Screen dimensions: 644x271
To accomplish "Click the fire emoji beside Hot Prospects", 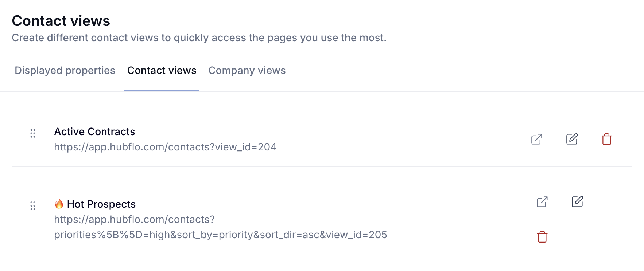I will 59,204.
